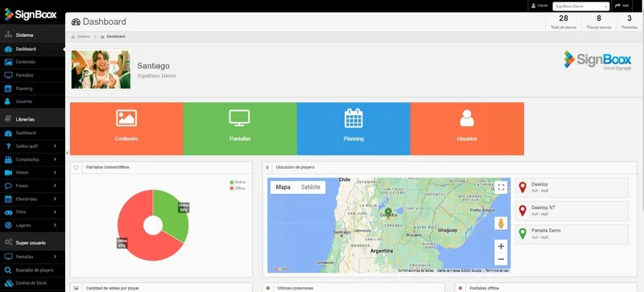Open Pantallas monitor icon under Sistema
644x292 pixels.
point(8,75)
